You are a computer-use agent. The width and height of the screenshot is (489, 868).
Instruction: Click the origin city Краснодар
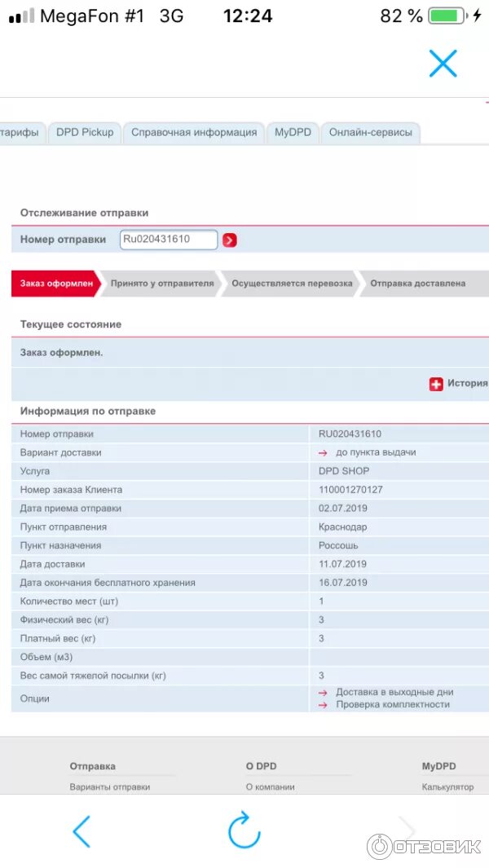pos(343,527)
